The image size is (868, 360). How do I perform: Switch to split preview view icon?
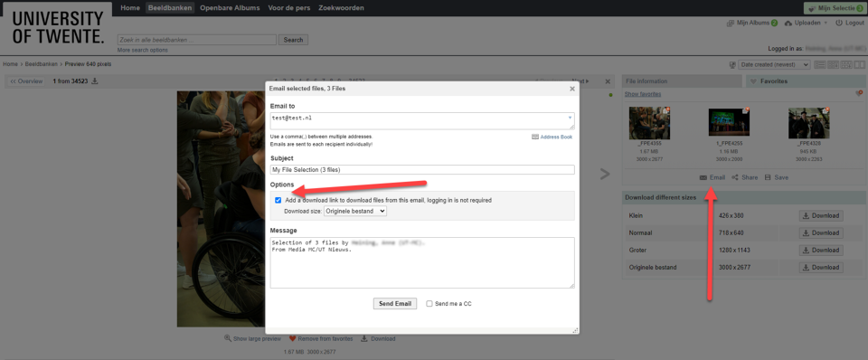859,65
